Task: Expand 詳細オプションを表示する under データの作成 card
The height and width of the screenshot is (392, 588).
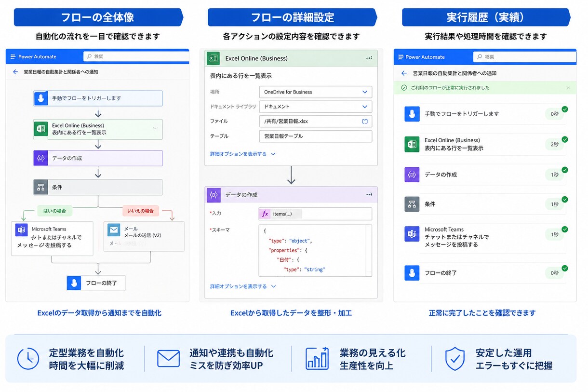Action: pyautogui.click(x=242, y=286)
